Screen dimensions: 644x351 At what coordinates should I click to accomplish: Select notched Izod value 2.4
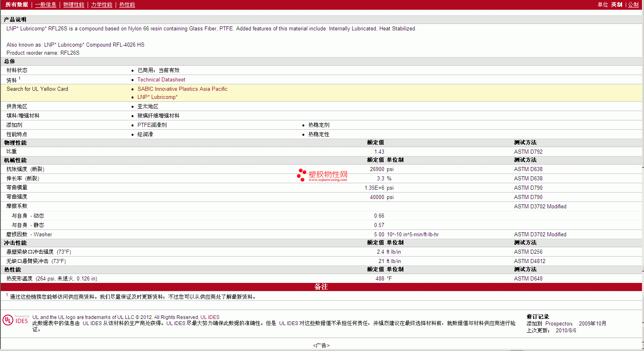click(x=380, y=252)
